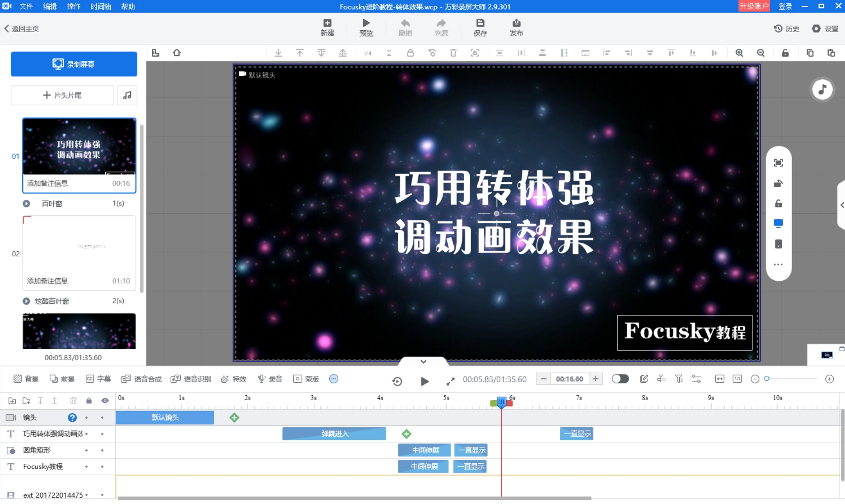Click the copy icon in canvas toolbar
Screen dimensions: 845x504
[810, 53]
